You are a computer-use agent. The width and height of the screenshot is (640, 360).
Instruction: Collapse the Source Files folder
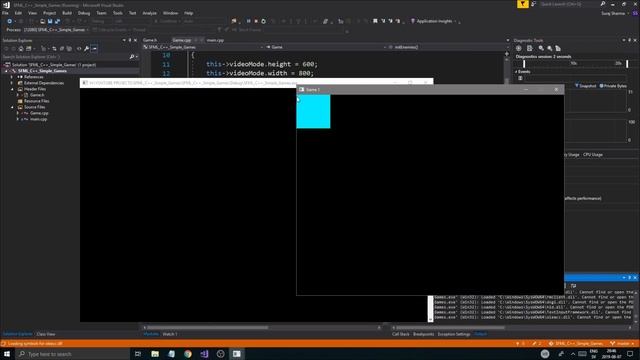point(12,107)
